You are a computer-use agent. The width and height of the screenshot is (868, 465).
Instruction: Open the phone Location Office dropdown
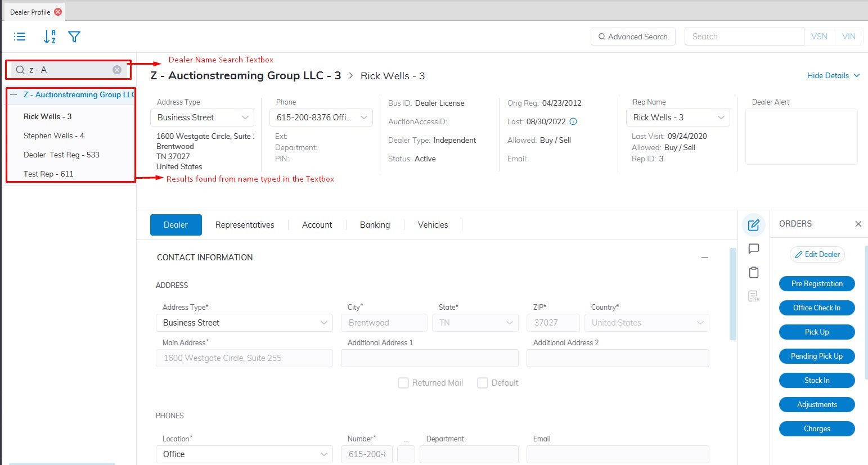(244, 454)
